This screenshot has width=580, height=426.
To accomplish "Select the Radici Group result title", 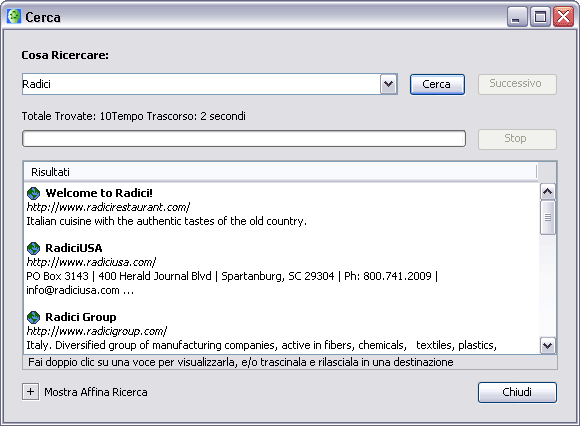I will coord(81,317).
